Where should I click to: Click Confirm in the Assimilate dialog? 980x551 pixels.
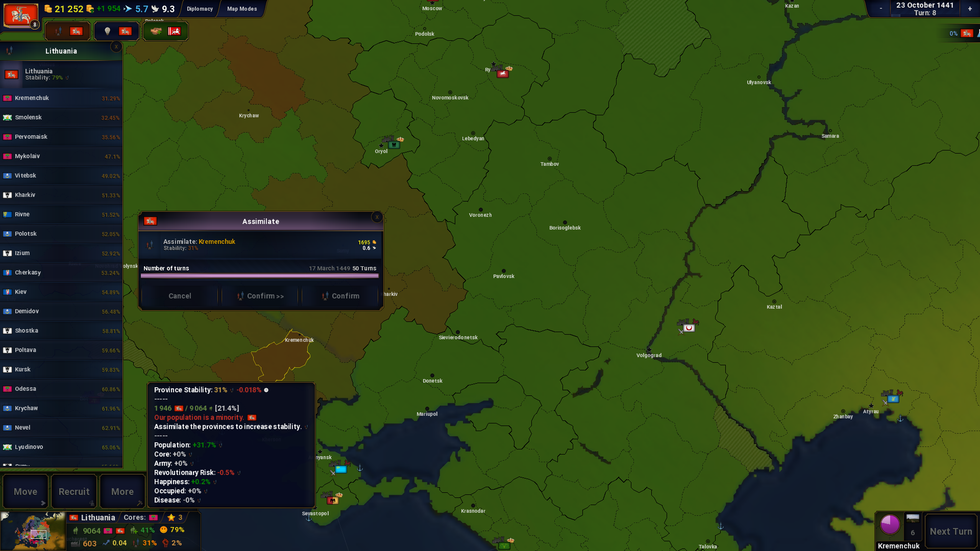pos(340,296)
